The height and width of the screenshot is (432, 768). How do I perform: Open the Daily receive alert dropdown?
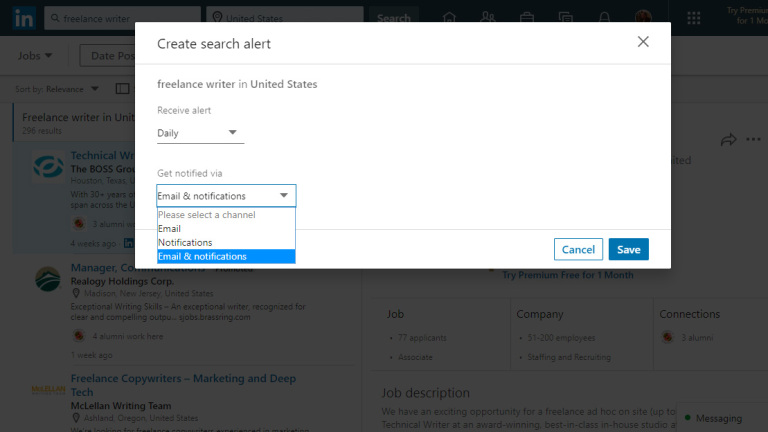coord(200,133)
